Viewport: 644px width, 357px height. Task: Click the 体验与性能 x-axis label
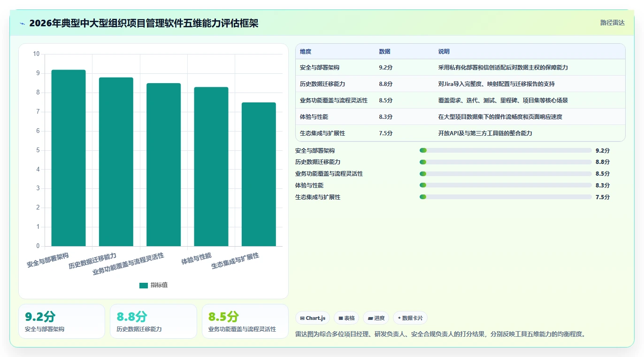pos(196,259)
